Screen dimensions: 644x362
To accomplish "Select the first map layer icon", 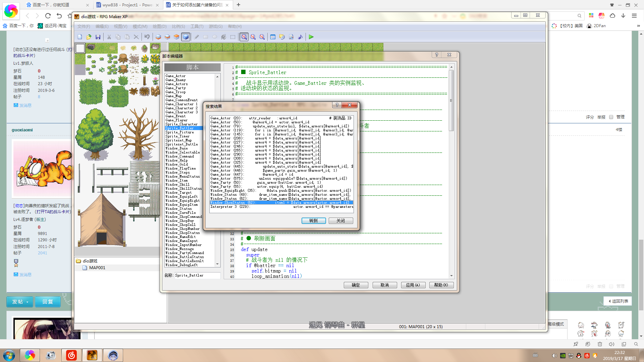I will [x=158, y=37].
